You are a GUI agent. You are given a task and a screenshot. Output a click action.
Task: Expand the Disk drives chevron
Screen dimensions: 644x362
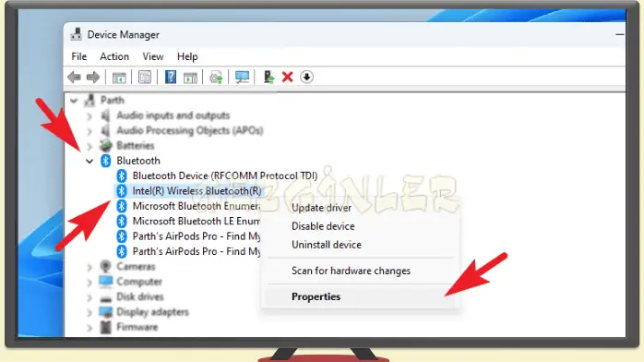(89, 297)
